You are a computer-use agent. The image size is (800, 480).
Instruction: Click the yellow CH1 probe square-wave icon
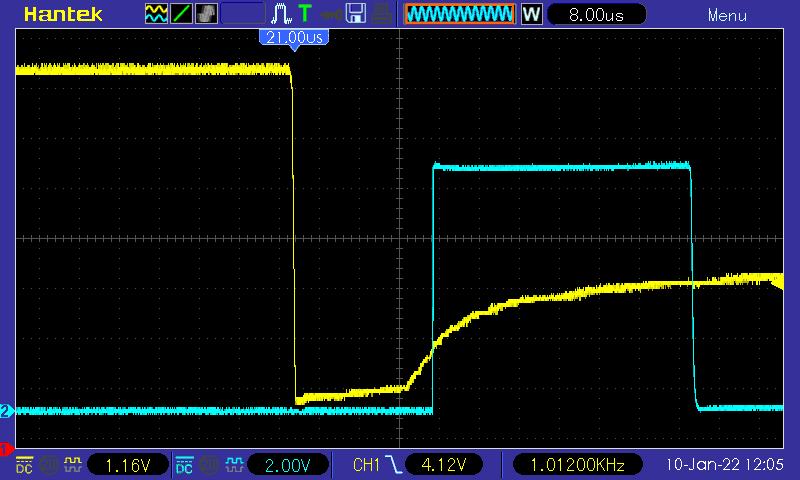click(x=72, y=465)
